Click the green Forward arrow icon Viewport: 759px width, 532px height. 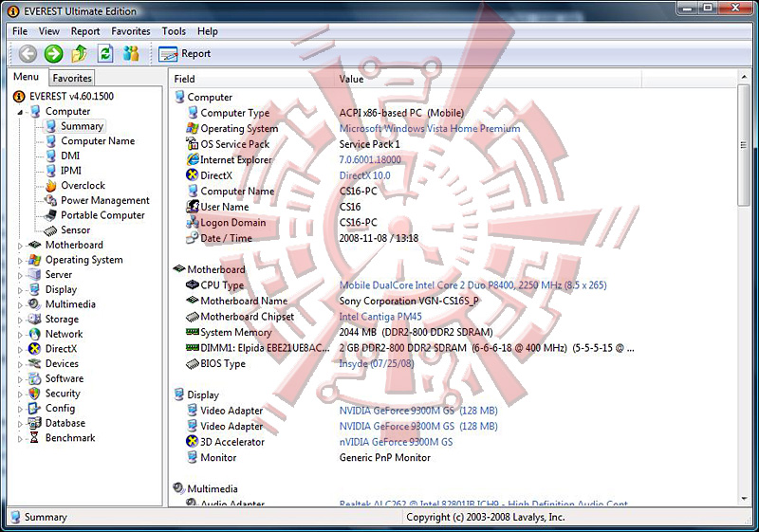[x=54, y=53]
